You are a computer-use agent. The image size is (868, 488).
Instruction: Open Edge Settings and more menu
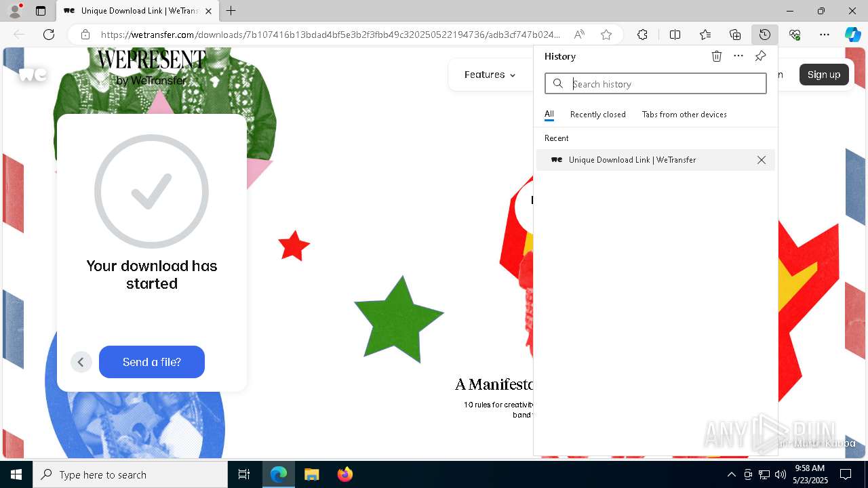[x=825, y=35]
